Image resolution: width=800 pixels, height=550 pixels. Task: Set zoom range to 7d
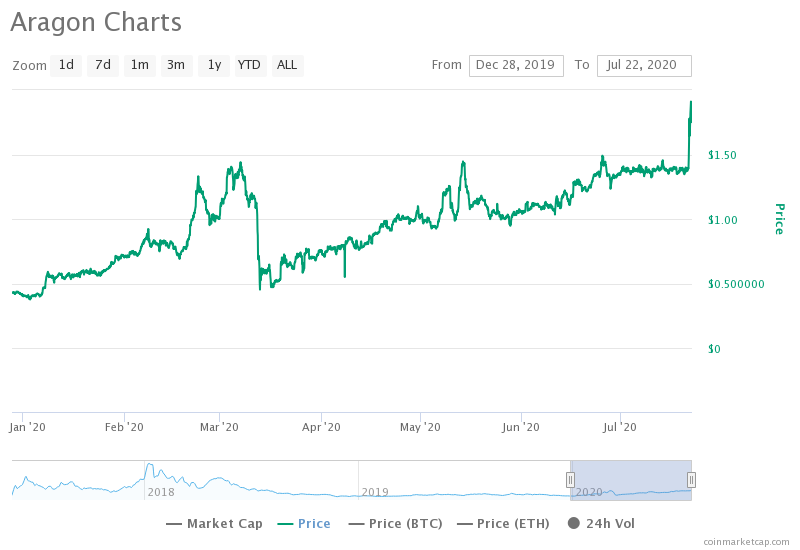coord(103,65)
